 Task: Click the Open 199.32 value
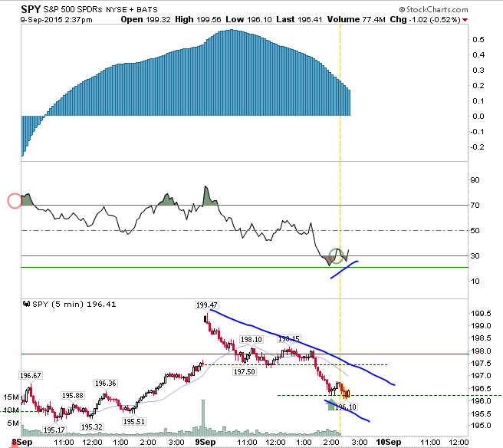tap(146, 20)
